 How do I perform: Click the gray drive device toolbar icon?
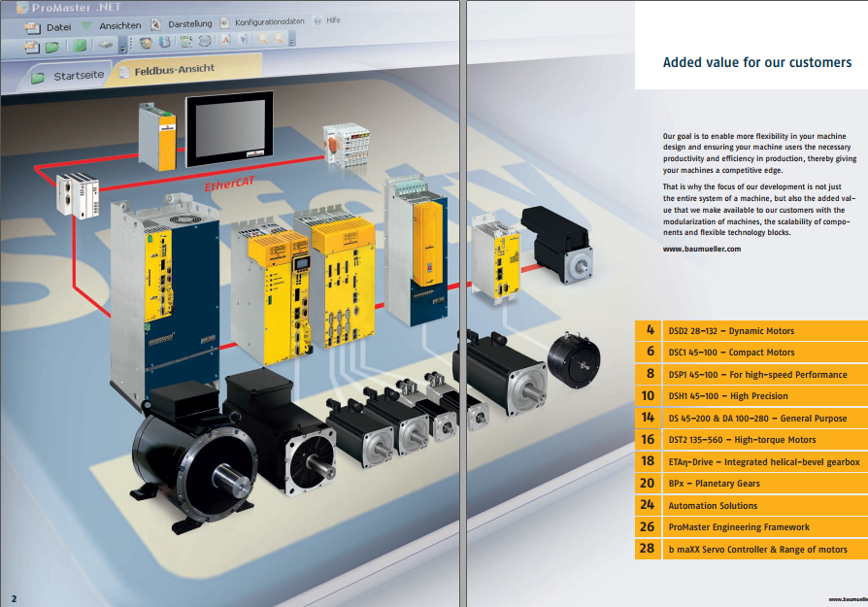pos(105,45)
